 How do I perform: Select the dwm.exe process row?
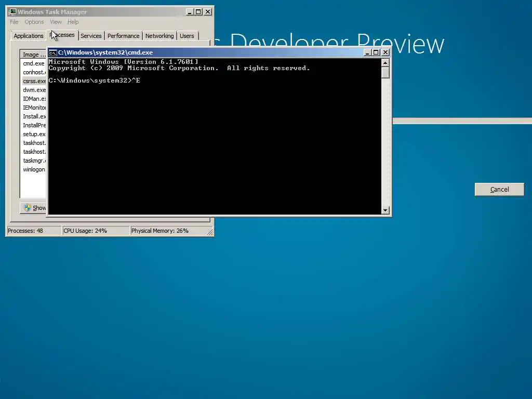(34, 90)
